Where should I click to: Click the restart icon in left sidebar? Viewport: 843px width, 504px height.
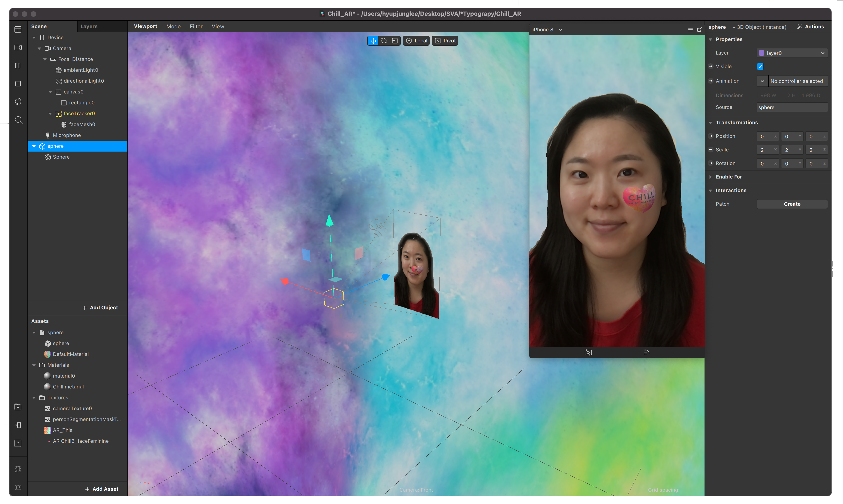(x=18, y=102)
